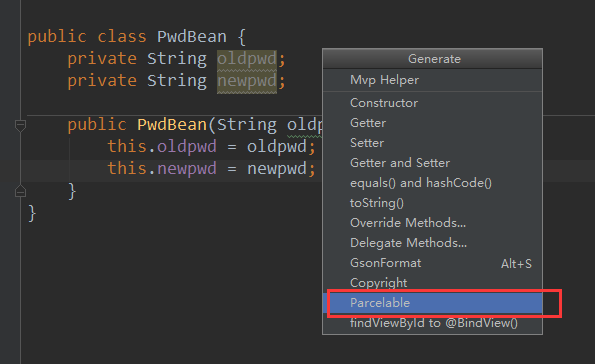Open Delegate Methods... option

[x=432, y=243]
